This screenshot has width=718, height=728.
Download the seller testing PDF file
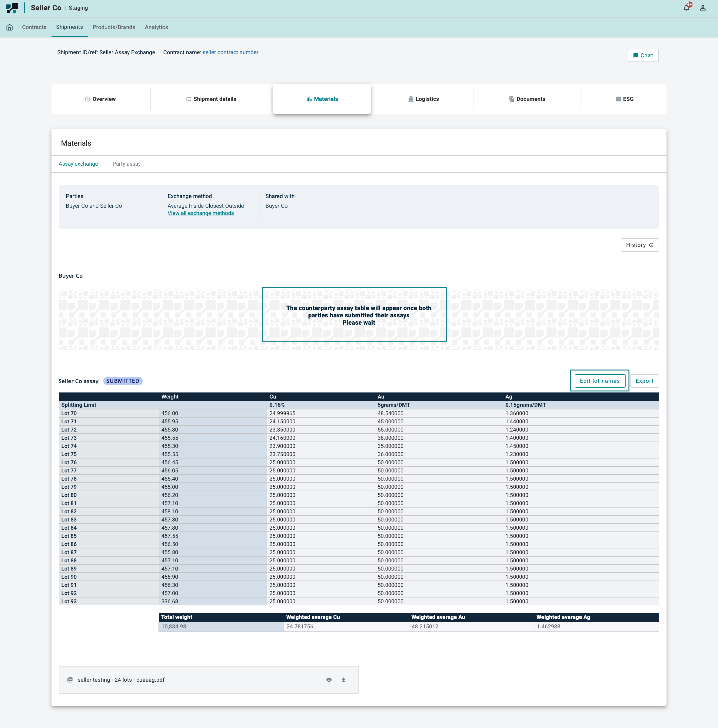pos(343,680)
